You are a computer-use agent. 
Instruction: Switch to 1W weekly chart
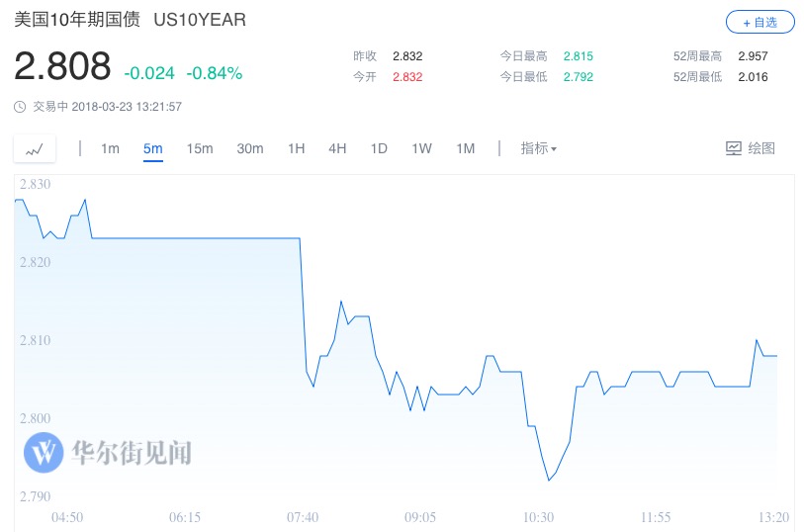click(422, 148)
